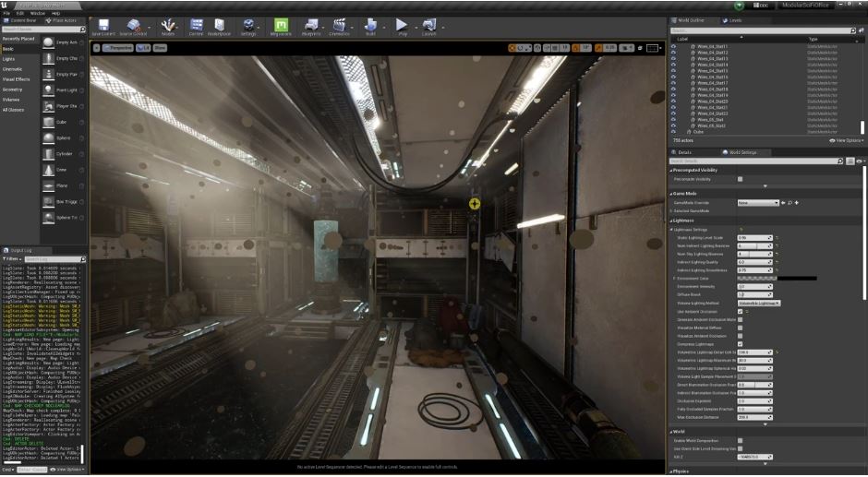Click the Save Current toolbar icon

[x=102, y=26]
